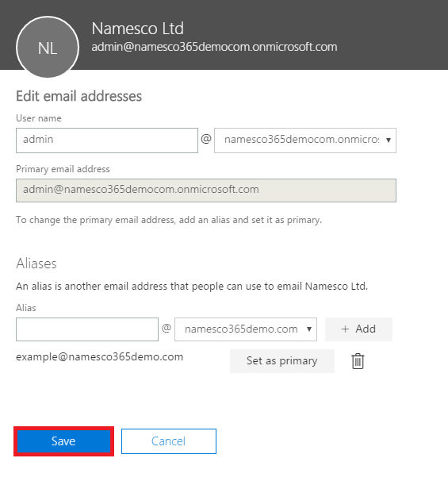This screenshot has width=448, height=485.
Task: Click the Edit email addresses heading
Action: [79, 96]
